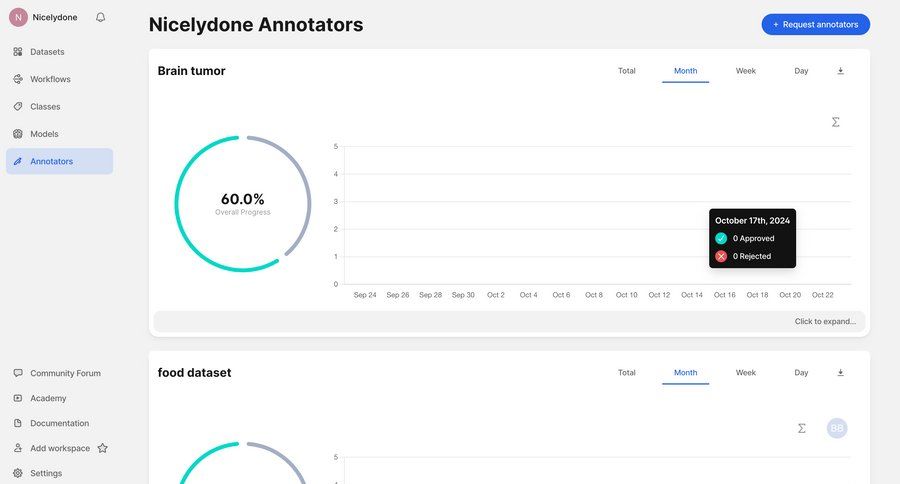Image resolution: width=900 pixels, height=484 pixels.
Task: Select the Total tab for the food dataset
Action: click(x=626, y=373)
